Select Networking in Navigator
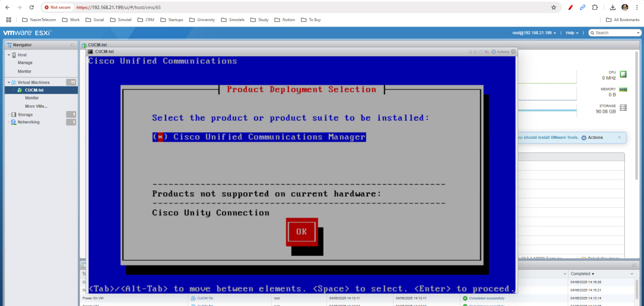 click(x=29, y=122)
